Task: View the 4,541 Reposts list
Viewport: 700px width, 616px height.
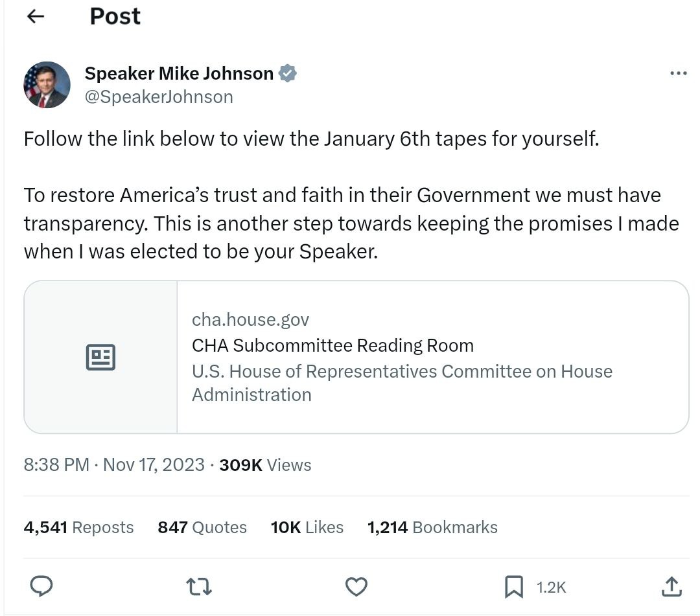Action: (78, 527)
